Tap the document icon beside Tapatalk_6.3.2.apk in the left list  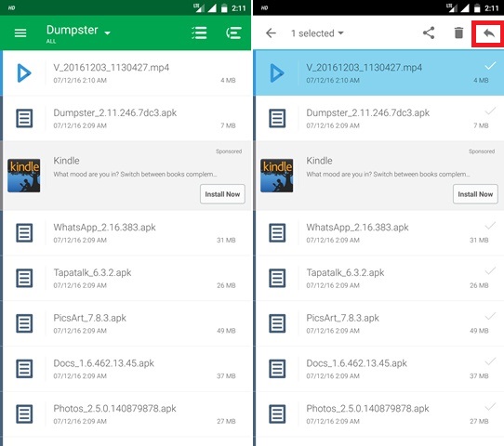pyautogui.click(x=24, y=278)
